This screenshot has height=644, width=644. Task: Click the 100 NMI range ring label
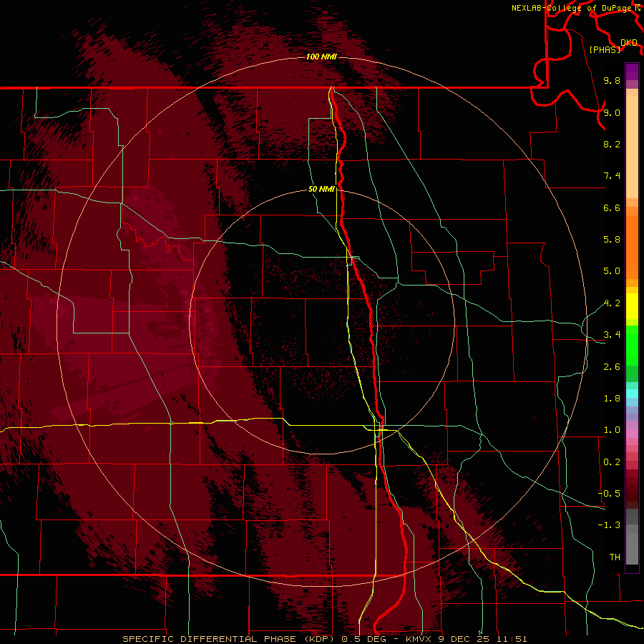point(321,57)
